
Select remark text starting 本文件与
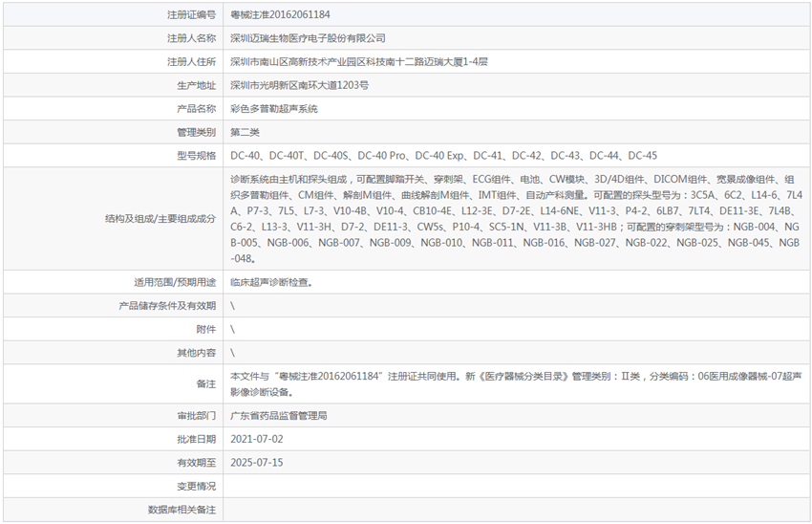pyautogui.click(x=516, y=384)
